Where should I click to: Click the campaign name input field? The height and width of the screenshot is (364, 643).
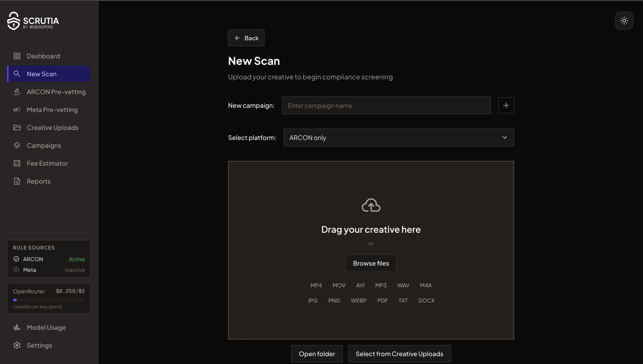coord(386,106)
